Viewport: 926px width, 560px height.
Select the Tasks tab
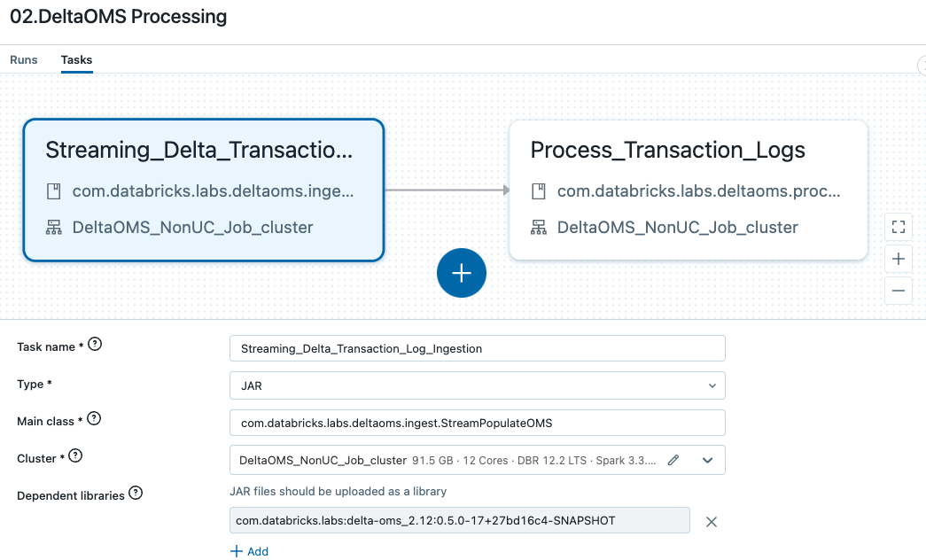76,59
